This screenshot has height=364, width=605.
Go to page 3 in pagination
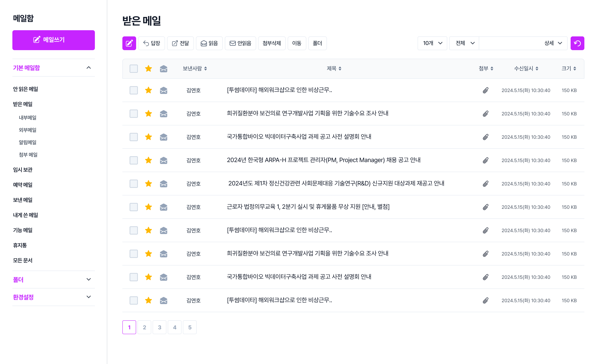click(x=159, y=327)
